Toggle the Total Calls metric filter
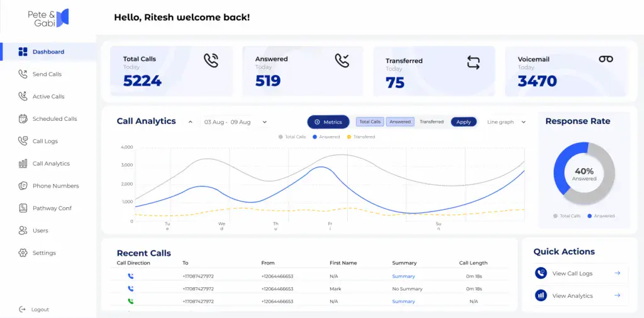 click(370, 122)
